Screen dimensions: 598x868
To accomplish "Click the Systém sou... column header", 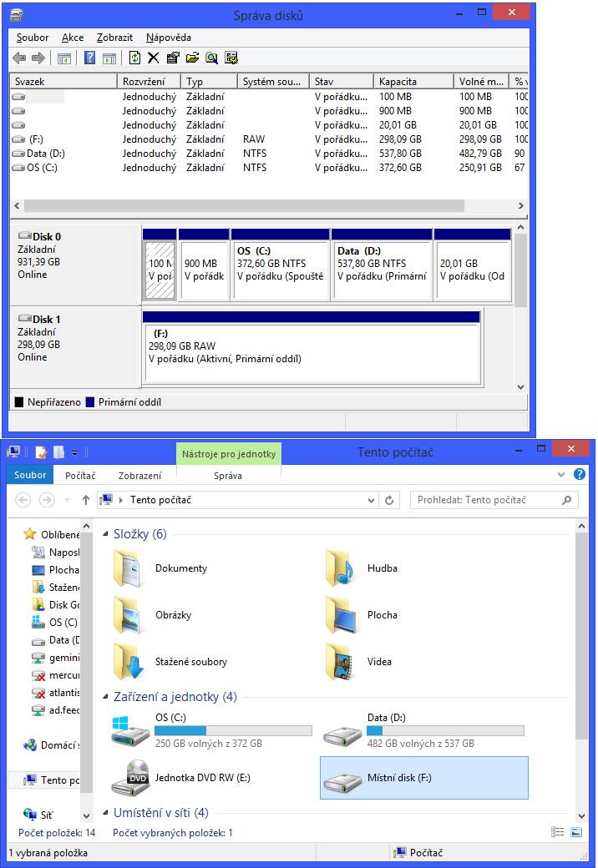I will (273, 82).
